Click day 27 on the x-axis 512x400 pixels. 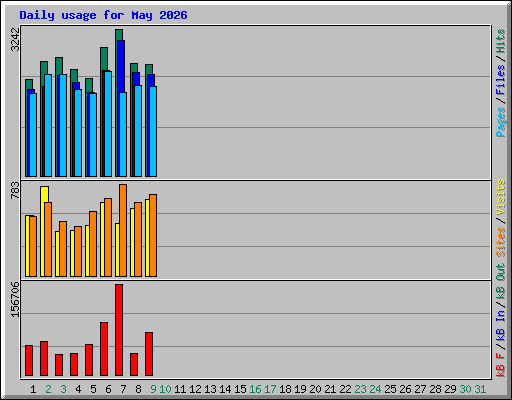coord(420,389)
